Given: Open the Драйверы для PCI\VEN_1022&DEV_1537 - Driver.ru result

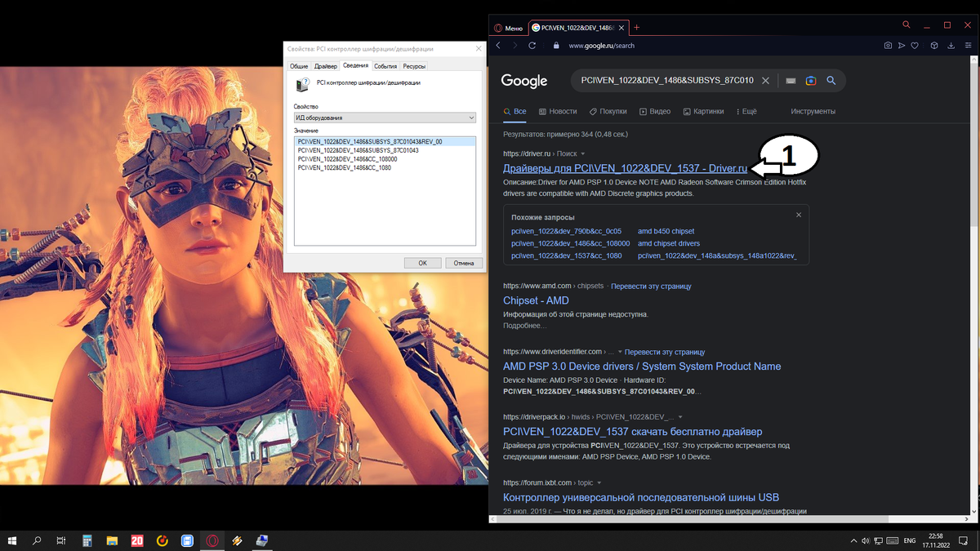Looking at the screenshot, I should 625,168.
